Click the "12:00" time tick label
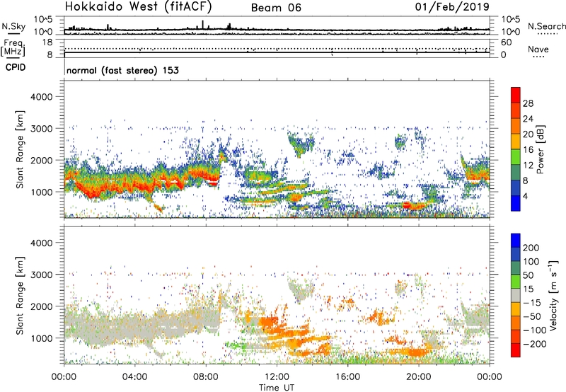This screenshot has width=566, height=392. [x=277, y=377]
